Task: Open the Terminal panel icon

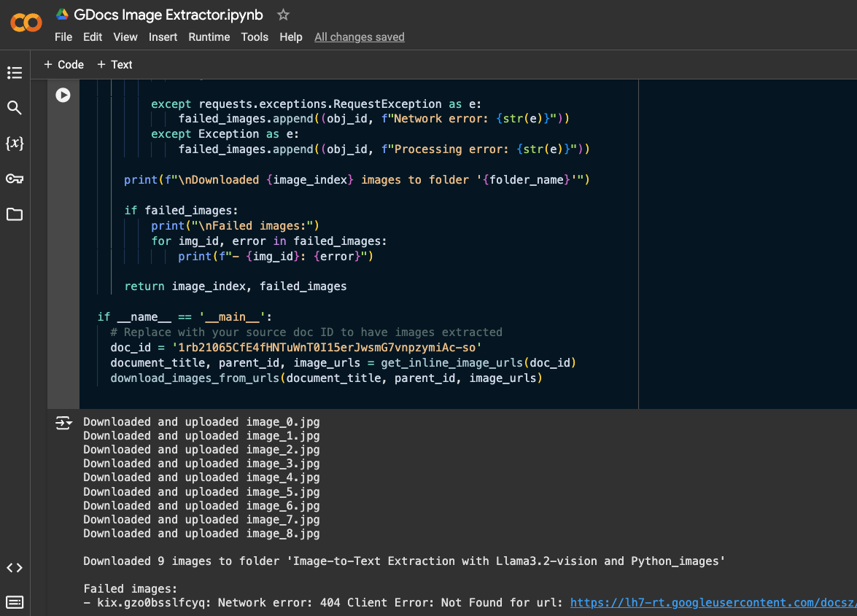Action: tap(15, 602)
